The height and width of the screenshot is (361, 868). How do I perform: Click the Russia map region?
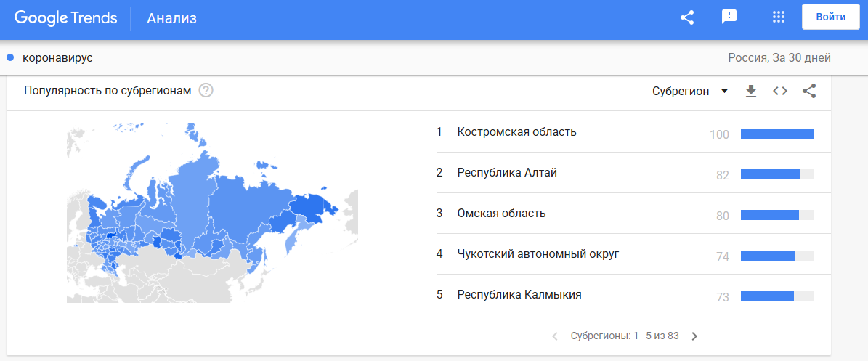pos(212,213)
